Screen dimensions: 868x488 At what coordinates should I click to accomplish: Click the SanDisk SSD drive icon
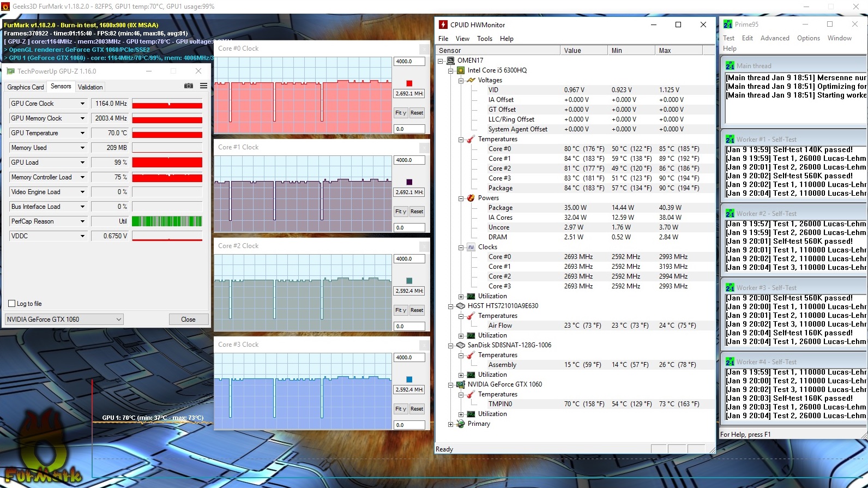click(x=461, y=345)
